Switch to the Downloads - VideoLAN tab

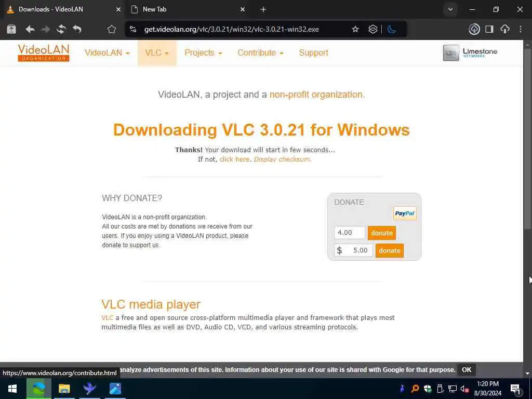(63, 9)
